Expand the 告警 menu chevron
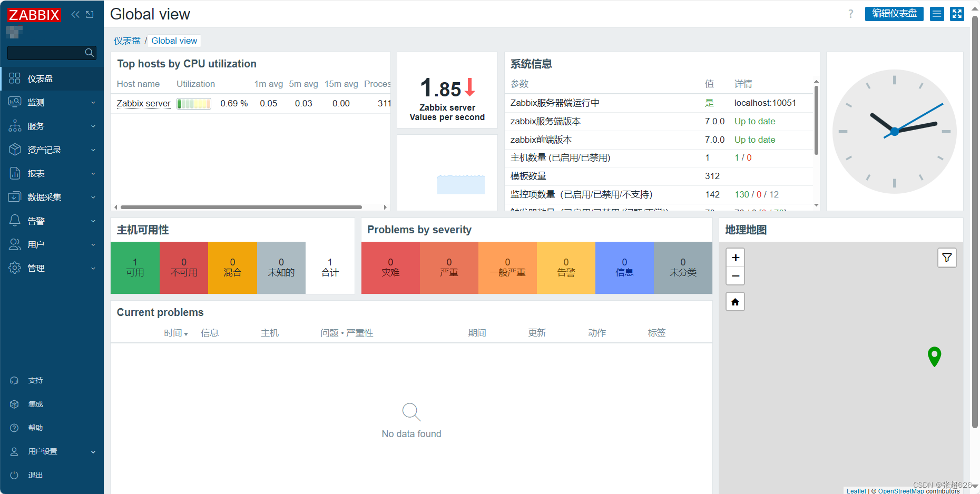Image resolution: width=980 pixels, height=494 pixels. pos(93,221)
